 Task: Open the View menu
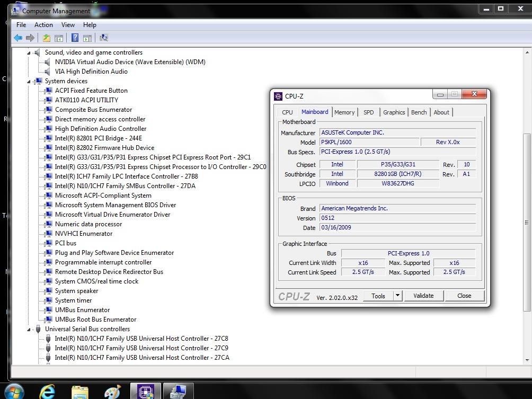pos(68,25)
